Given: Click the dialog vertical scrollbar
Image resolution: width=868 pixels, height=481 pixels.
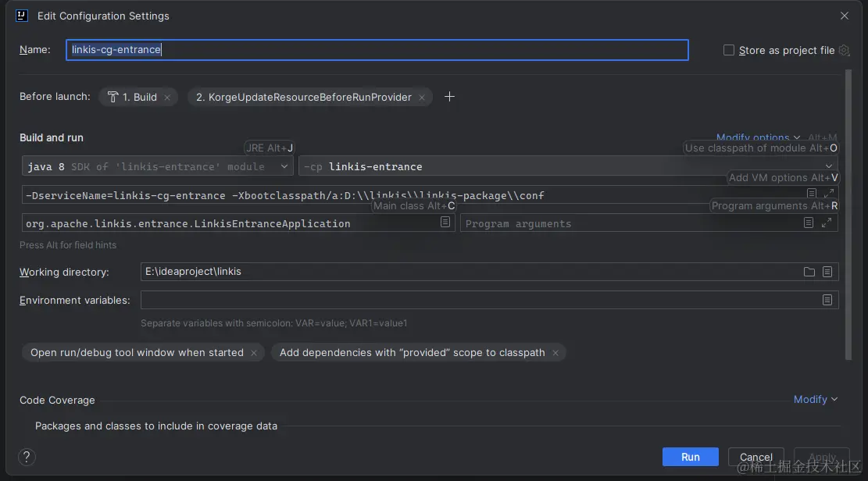Looking at the screenshot, I should click(x=848, y=215).
